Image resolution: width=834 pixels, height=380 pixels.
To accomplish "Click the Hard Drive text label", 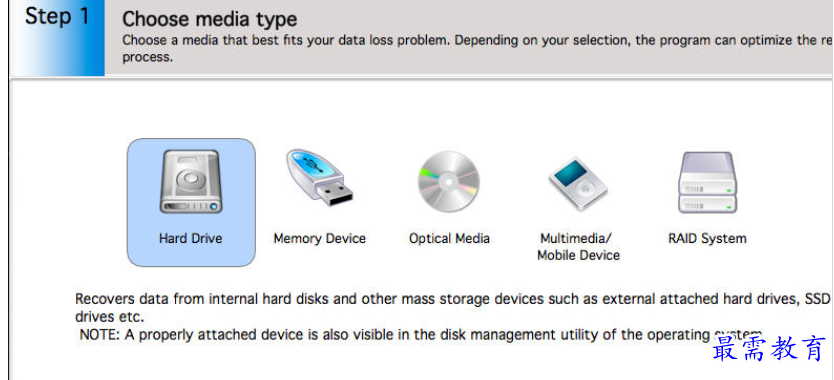I will pyautogui.click(x=190, y=238).
